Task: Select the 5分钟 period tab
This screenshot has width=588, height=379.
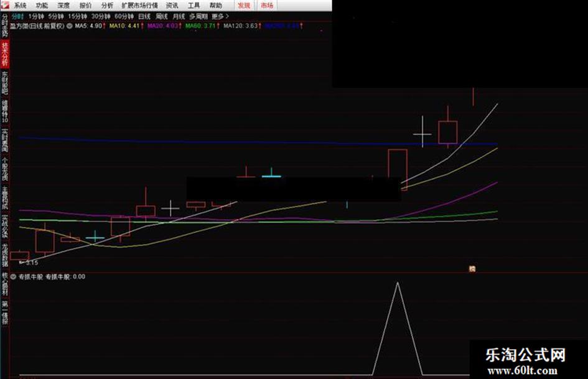Action: [x=56, y=17]
